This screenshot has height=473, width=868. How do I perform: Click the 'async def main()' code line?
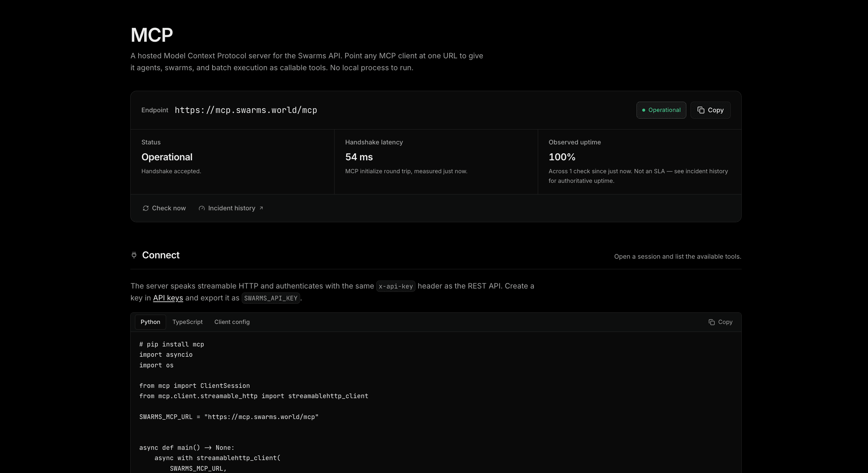[187, 448]
